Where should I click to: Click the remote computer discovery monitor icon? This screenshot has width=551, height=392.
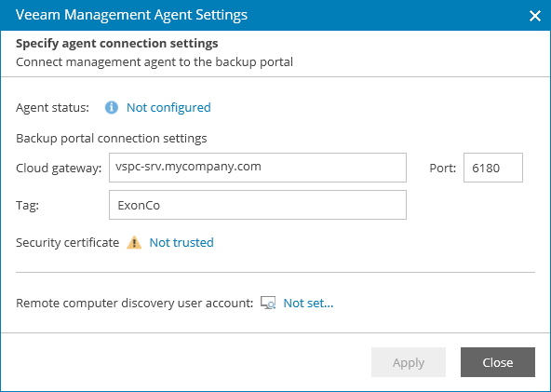(x=268, y=303)
